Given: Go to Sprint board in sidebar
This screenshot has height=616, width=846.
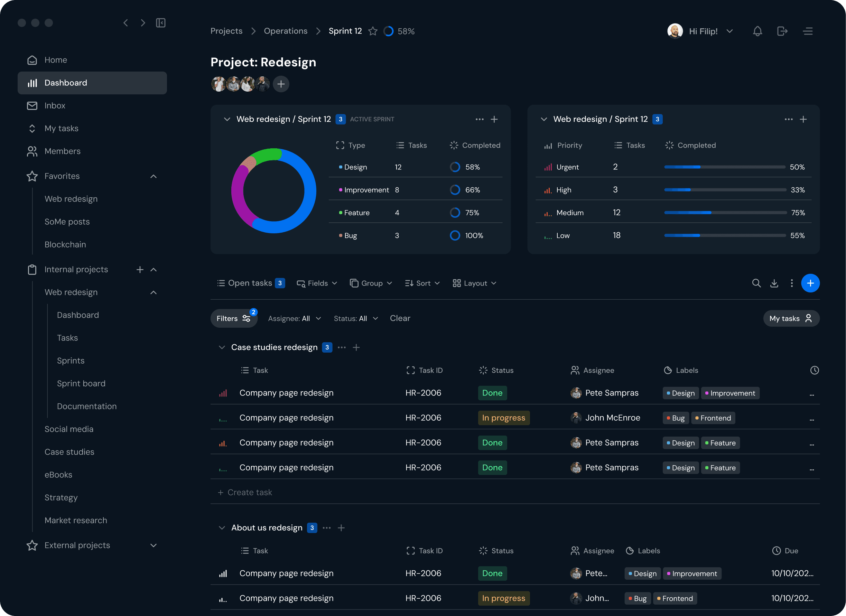Looking at the screenshot, I should (81, 383).
